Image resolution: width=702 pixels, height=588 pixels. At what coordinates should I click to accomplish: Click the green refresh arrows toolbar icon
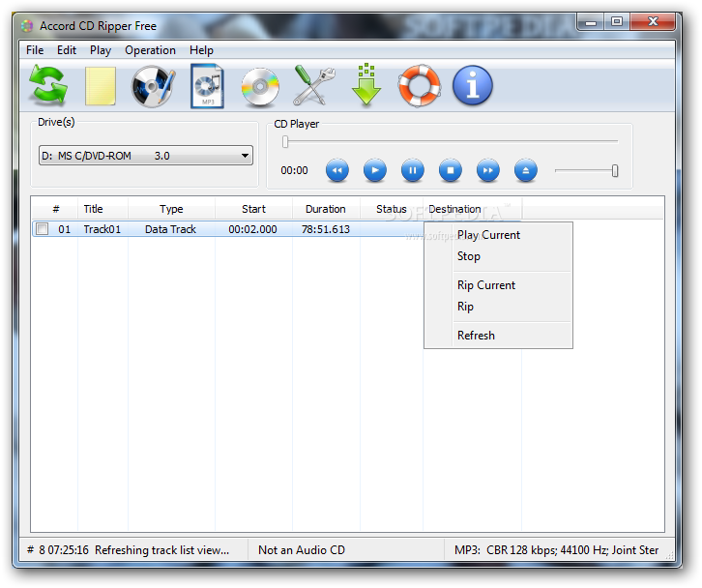pos(48,86)
